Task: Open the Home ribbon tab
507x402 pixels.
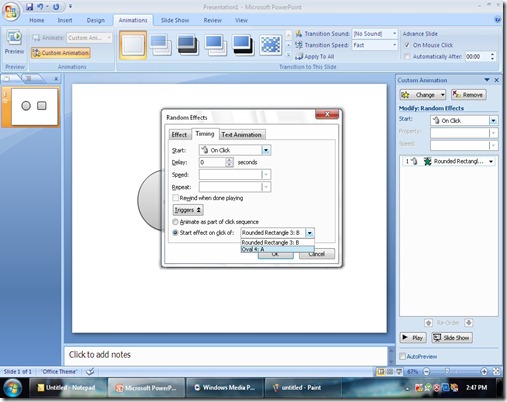Action: tap(37, 20)
